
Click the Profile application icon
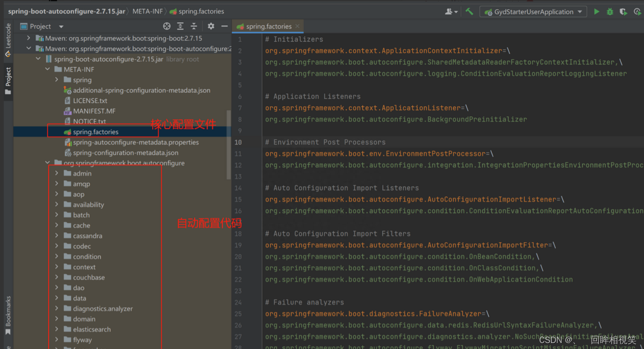click(x=637, y=11)
